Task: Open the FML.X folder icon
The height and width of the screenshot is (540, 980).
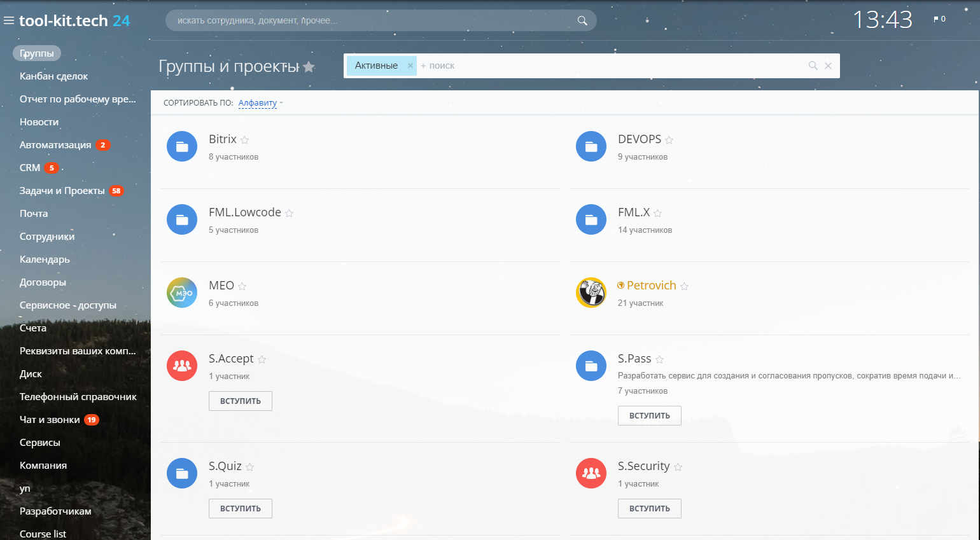Action: [591, 219]
